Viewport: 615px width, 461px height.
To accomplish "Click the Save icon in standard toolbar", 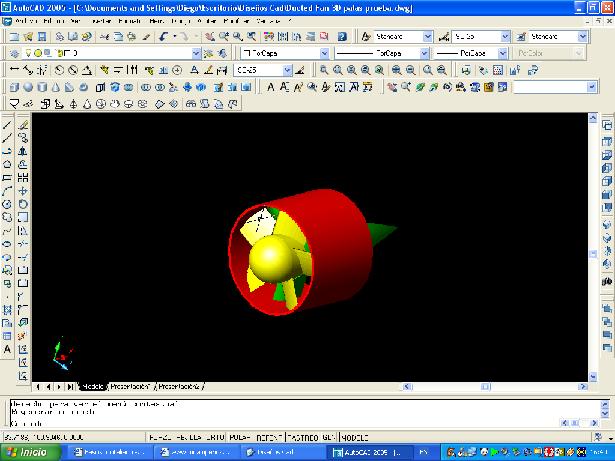I will [43, 36].
